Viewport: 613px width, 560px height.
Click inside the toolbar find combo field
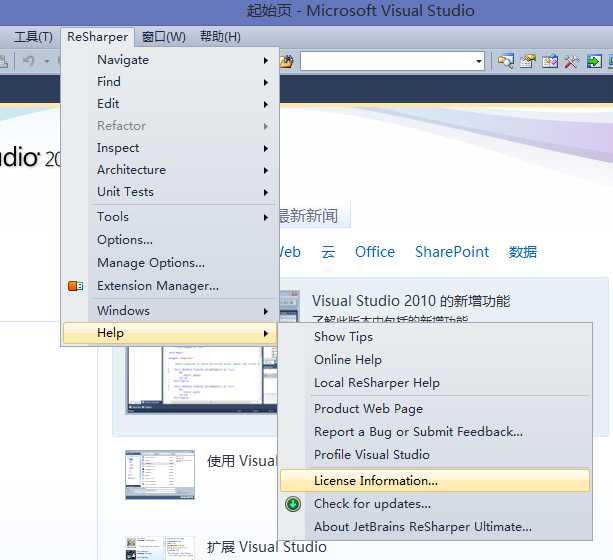387,61
